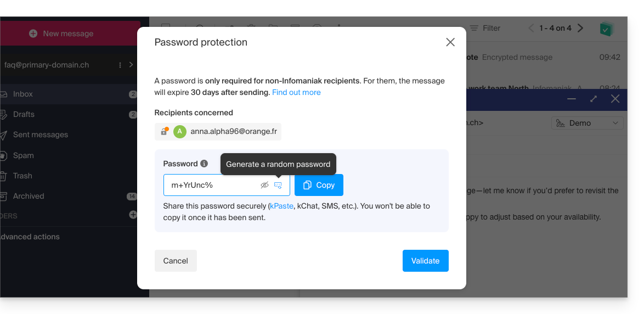Screen dimensions: 644x314
Task: Add a new folder with plus icon
Action: click(133, 215)
